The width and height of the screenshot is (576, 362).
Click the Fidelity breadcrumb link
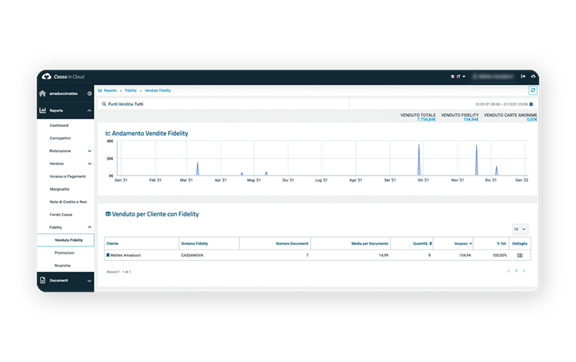tap(130, 90)
